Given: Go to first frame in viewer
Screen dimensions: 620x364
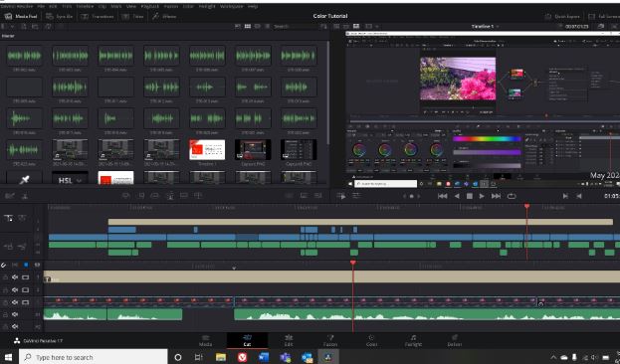Looking at the screenshot, I should (x=443, y=196).
